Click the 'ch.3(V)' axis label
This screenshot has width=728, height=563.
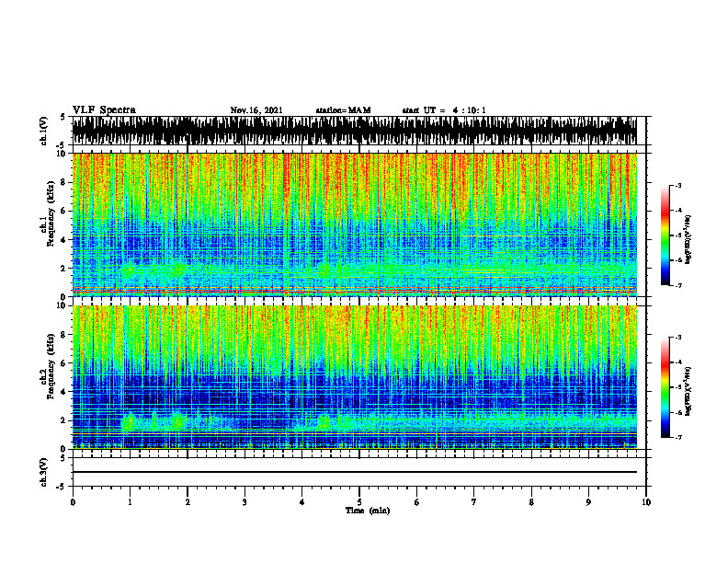(x=44, y=472)
